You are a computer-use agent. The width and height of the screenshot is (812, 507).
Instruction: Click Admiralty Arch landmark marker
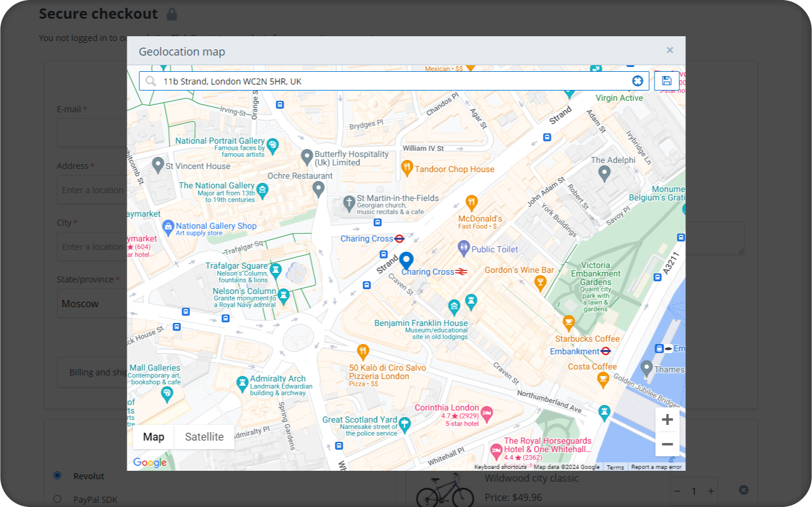pos(242,383)
